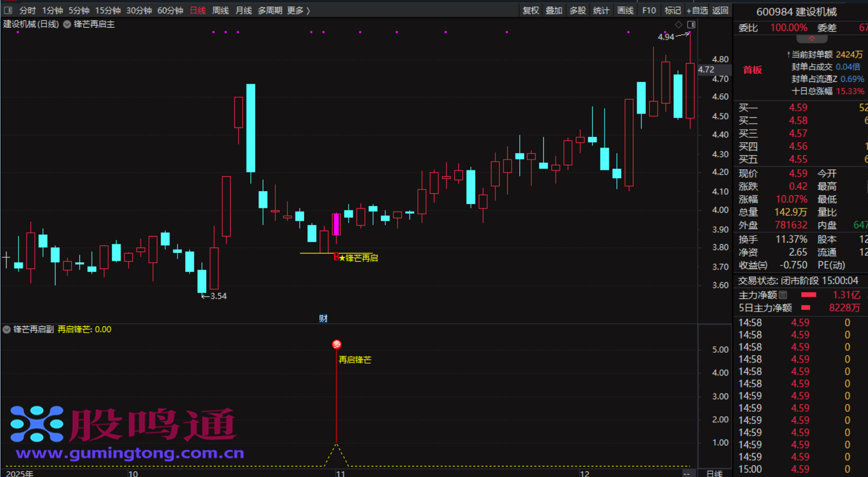The height and width of the screenshot is (477, 868).
Task: Click the red 多 signal icon
Action: tap(337, 345)
